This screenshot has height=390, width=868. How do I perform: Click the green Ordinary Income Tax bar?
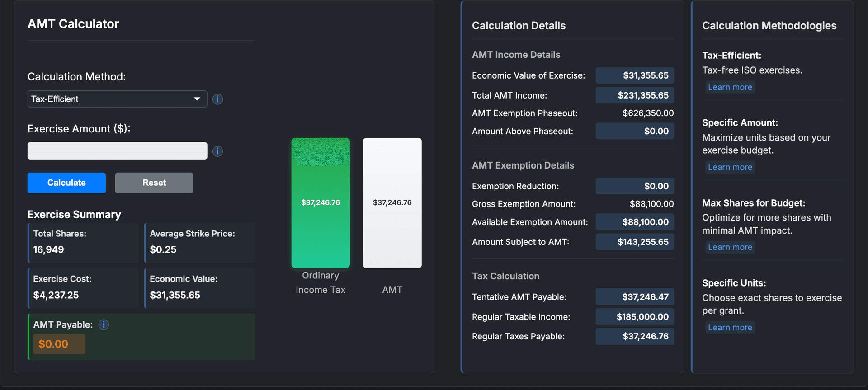(x=321, y=202)
